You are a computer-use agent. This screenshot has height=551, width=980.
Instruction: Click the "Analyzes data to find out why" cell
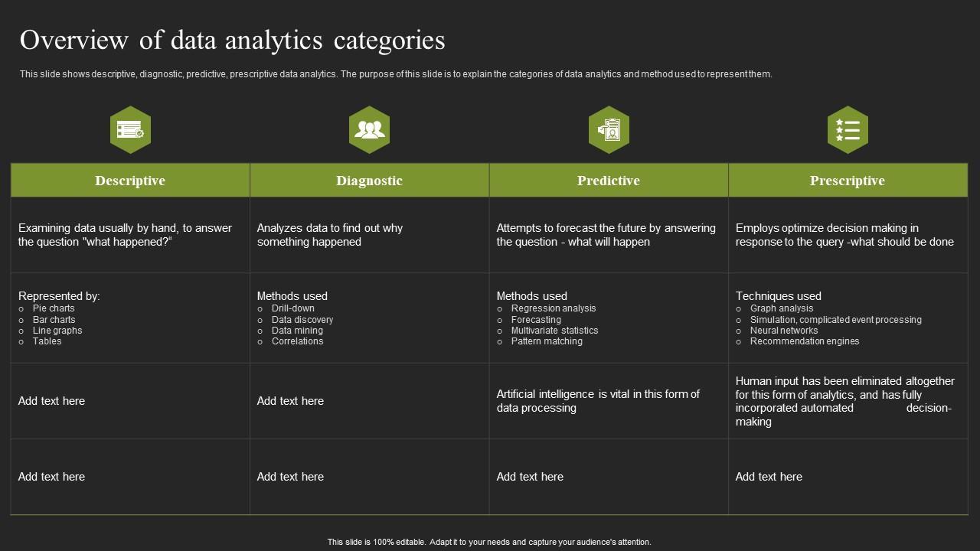point(330,235)
